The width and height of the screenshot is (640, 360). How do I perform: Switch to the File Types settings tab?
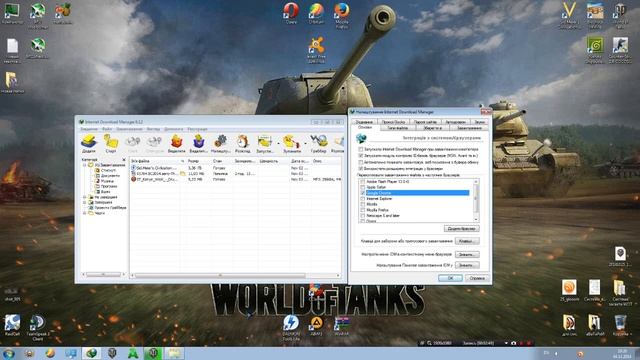point(398,128)
